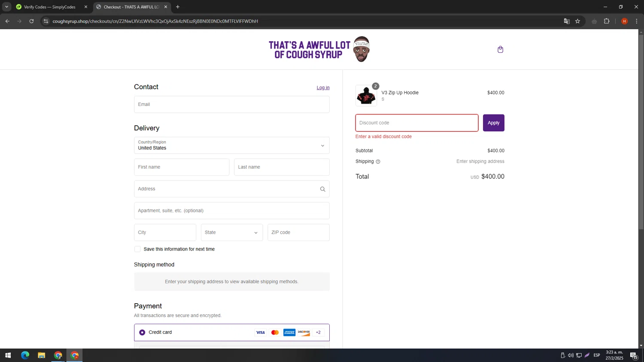Click the browser address bar URL
This screenshot has height=362, width=644.
[x=155, y=21]
